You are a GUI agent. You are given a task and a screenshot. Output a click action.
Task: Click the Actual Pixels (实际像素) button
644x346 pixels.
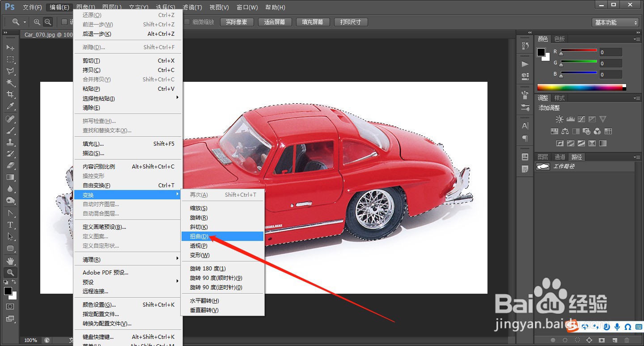237,22
